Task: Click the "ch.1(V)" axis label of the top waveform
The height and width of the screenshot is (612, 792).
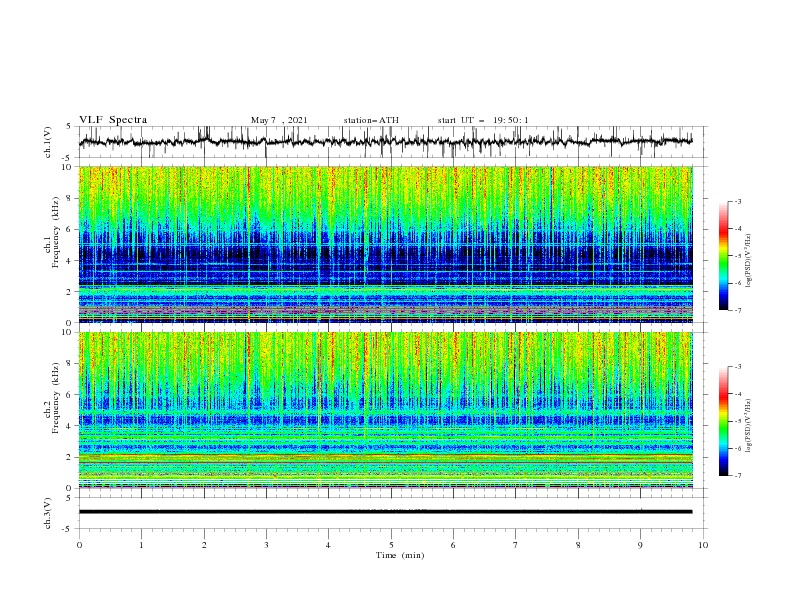Action: coord(48,142)
